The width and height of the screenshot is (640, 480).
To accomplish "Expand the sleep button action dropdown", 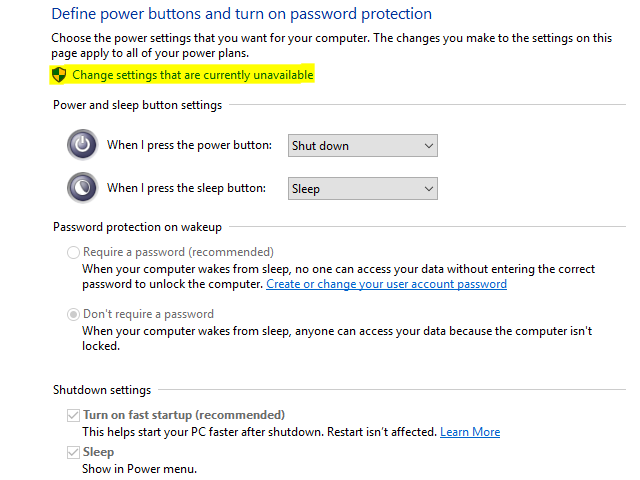I will pos(362,188).
